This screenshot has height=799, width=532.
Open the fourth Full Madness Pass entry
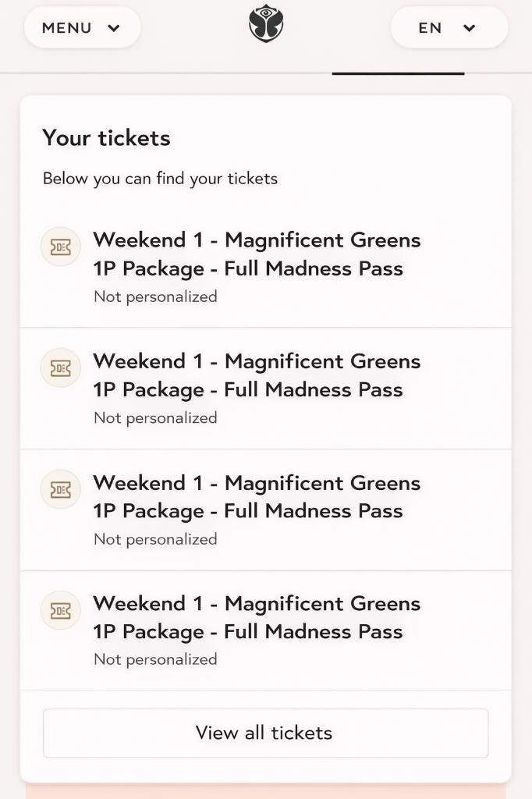pos(257,617)
